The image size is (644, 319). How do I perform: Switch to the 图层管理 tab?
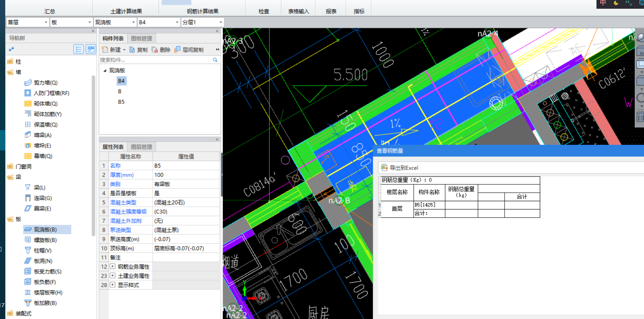tap(142, 147)
